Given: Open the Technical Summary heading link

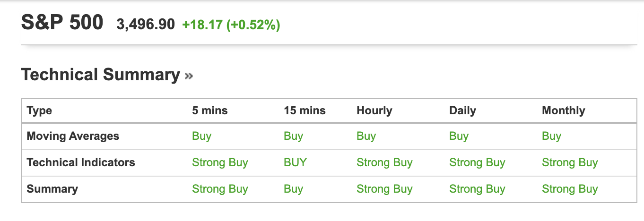Looking at the screenshot, I should (100, 75).
